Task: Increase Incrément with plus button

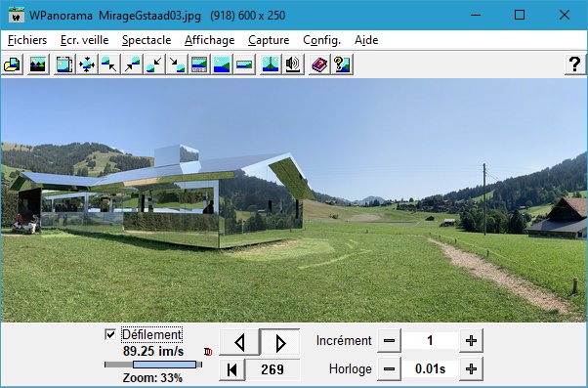Action: 471,341
